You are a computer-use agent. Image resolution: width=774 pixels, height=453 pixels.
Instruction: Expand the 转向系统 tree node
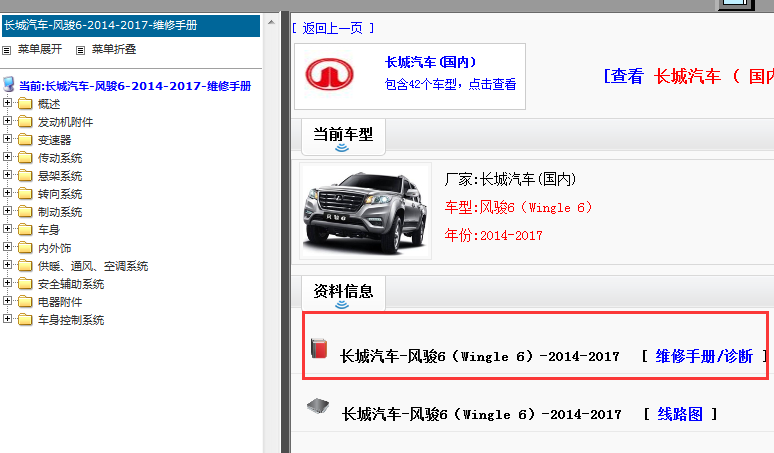click(x=7, y=192)
